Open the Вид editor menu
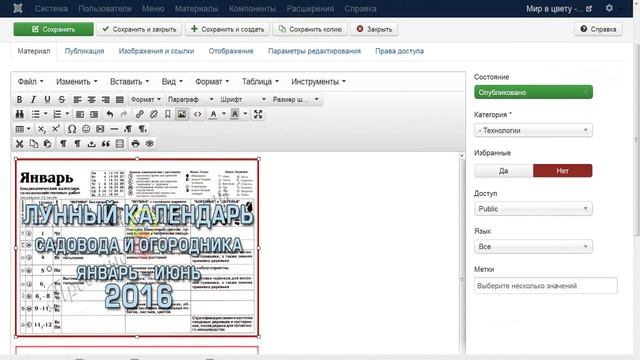The width and height of the screenshot is (640, 360). (172, 82)
